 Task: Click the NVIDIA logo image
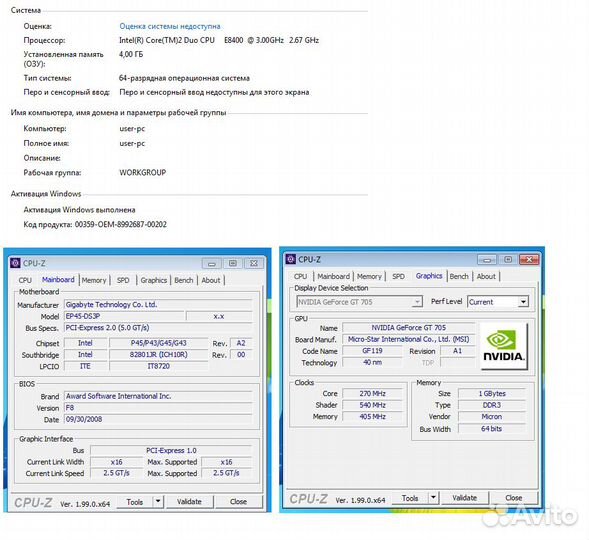[x=504, y=346]
